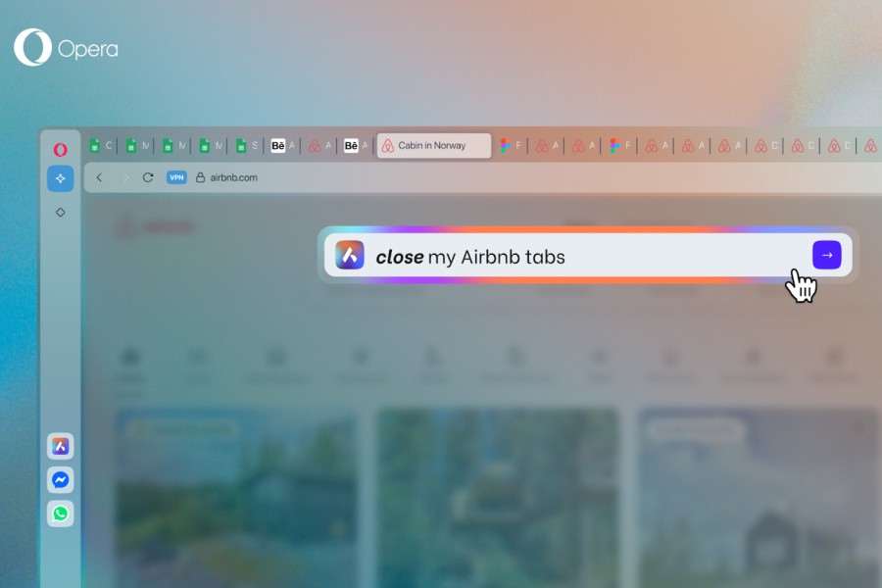Open WhatsApp in the sidebar
The width and height of the screenshot is (882, 588).
click(x=60, y=514)
